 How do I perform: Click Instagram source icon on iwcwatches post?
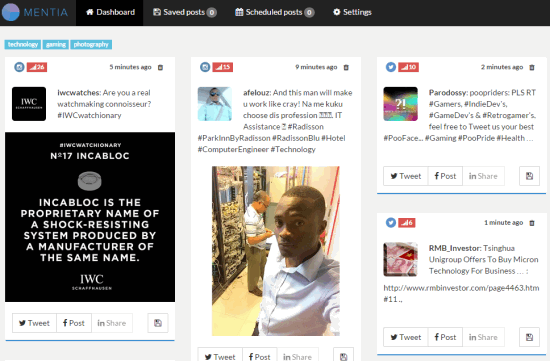pyautogui.click(x=19, y=67)
